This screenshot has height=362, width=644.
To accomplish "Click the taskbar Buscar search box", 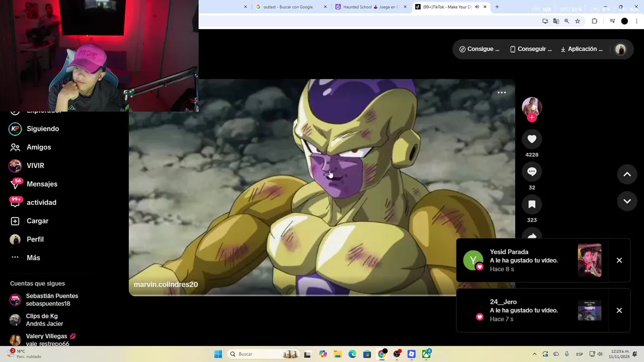I will (x=263, y=354).
